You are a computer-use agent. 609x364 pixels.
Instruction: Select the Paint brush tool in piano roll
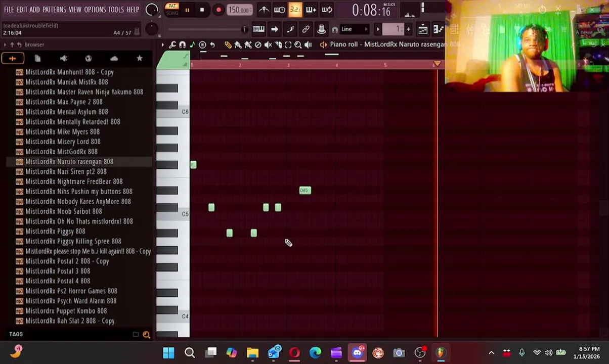(238, 45)
